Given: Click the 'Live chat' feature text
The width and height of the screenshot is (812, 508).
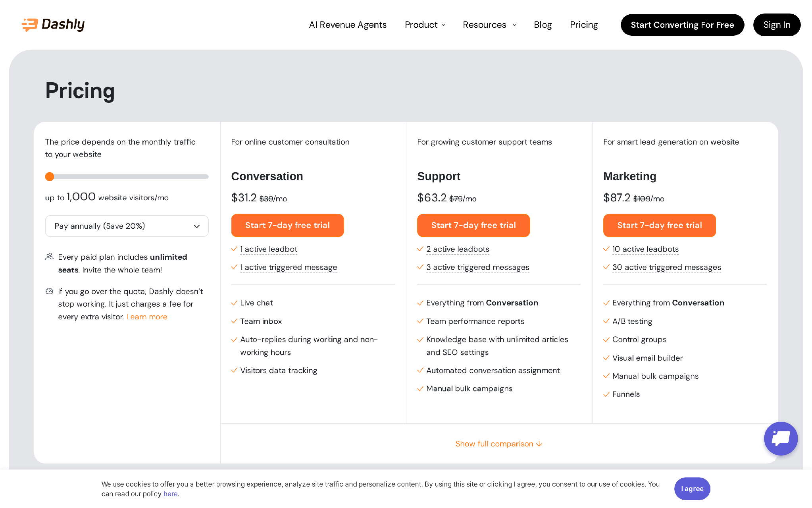Looking at the screenshot, I should point(257,303).
